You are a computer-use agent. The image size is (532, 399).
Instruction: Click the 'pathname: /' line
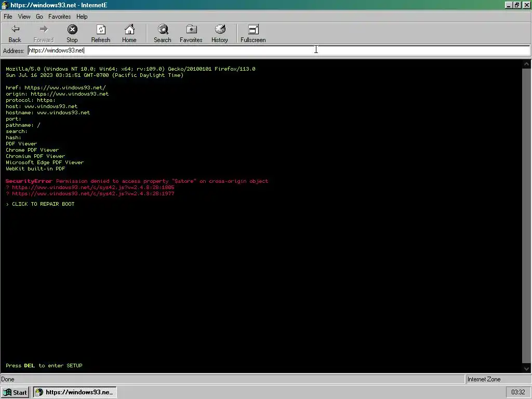click(23, 125)
